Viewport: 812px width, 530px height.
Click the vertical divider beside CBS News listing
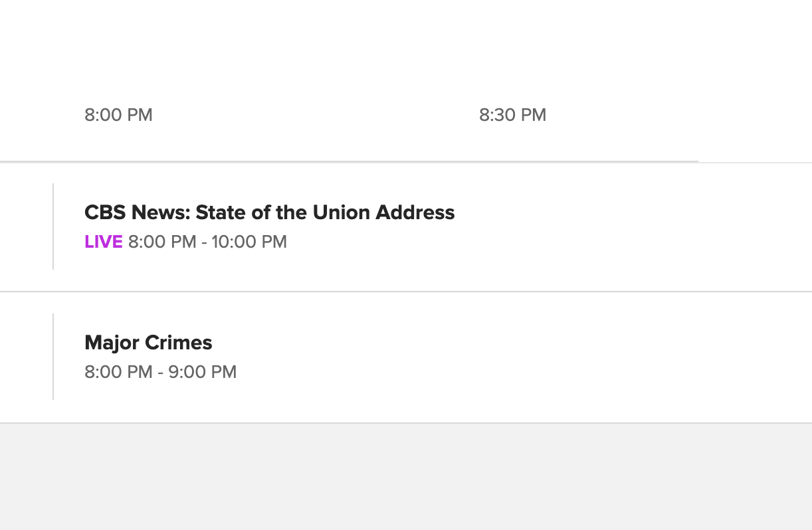[x=53, y=226]
